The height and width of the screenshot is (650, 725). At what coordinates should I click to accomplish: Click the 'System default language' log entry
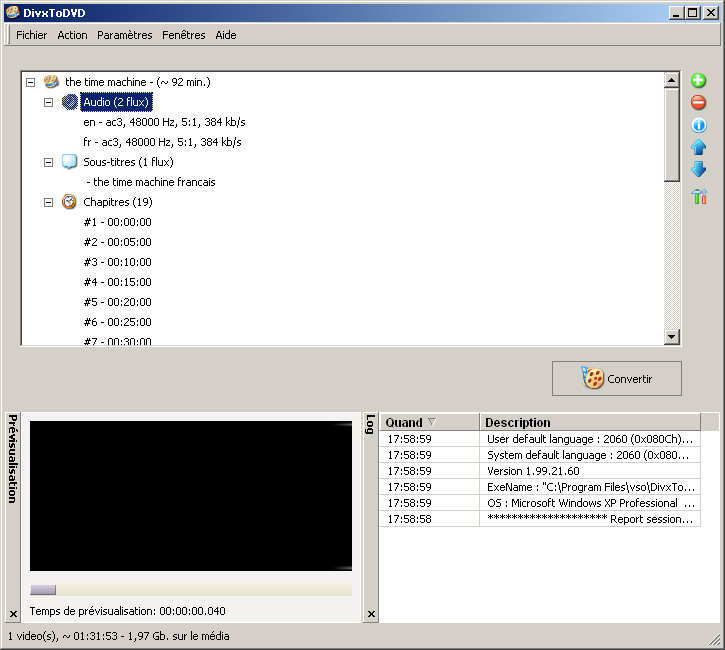(x=590, y=455)
